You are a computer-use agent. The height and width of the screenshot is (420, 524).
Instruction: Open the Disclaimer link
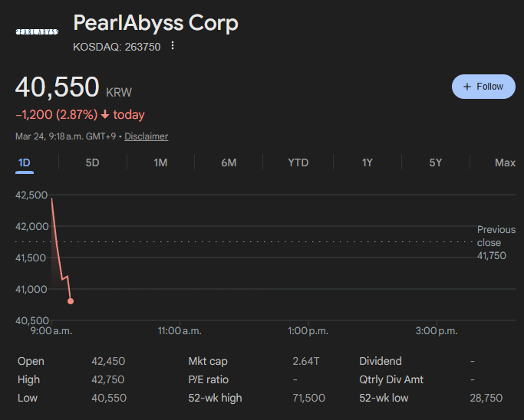point(146,136)
